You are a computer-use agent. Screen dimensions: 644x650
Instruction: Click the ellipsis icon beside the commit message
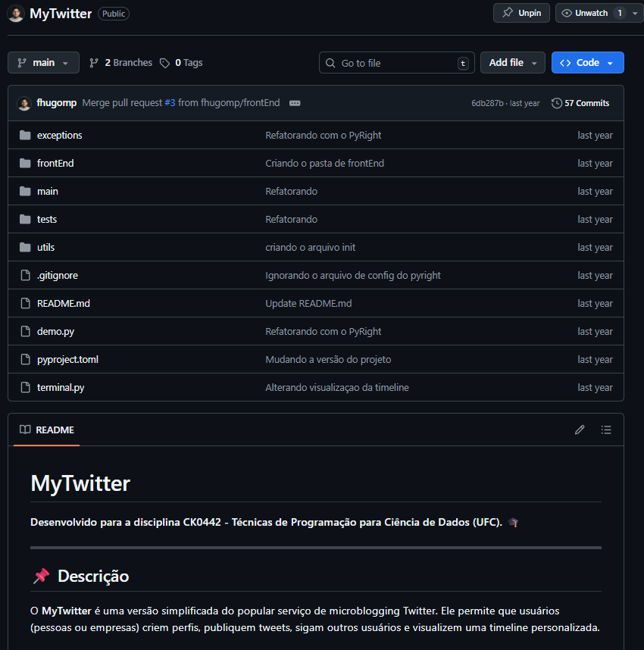pyautogui.click(x=295, y=103)
